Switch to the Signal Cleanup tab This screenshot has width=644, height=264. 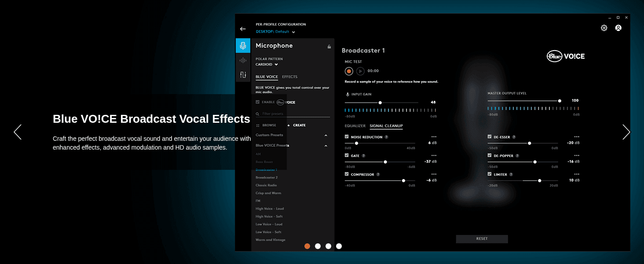click(x=386, y=126)
